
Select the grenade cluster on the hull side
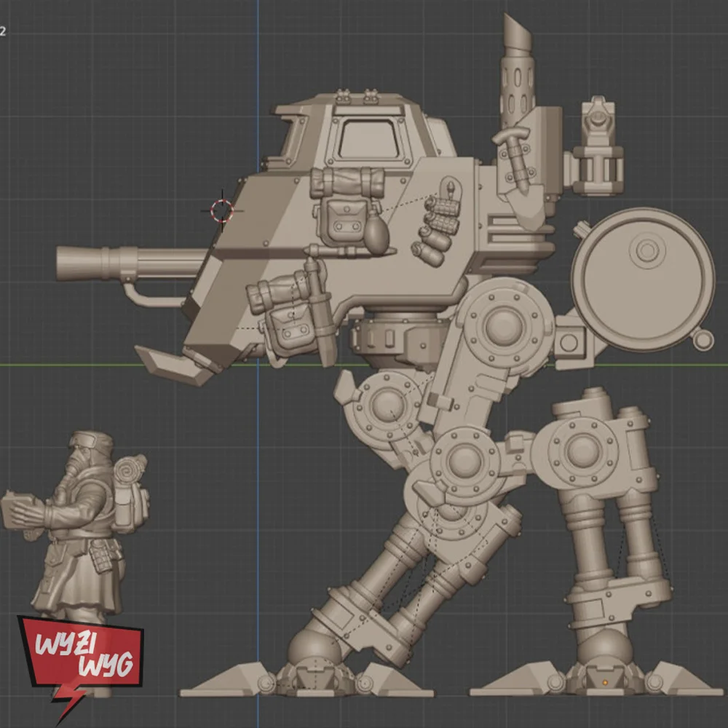pos(436,231)
